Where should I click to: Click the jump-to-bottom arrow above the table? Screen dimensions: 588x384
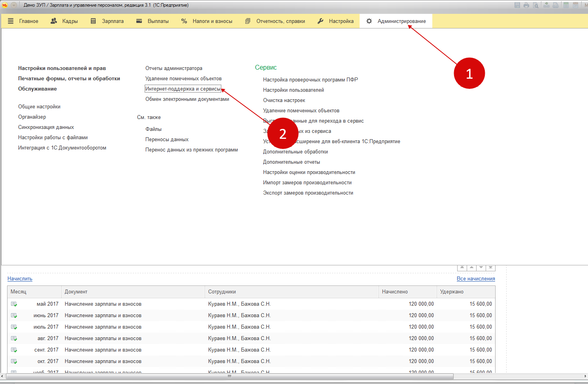click(490, 268)
